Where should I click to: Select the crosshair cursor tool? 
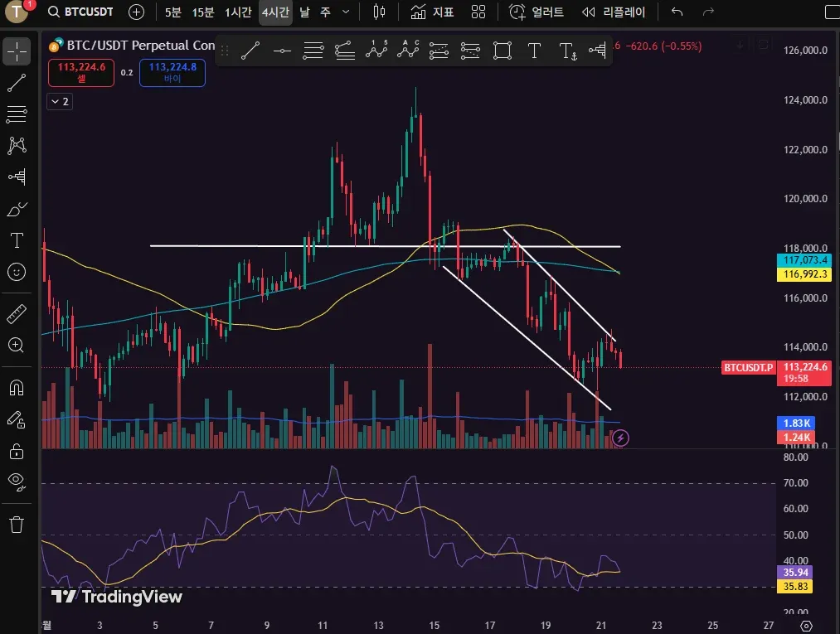point(17,51)
